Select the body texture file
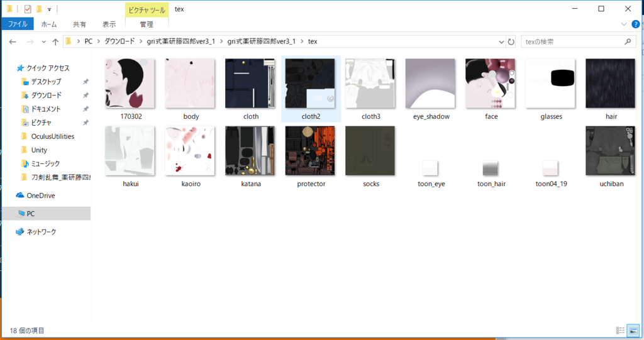 tap(190, 84)
